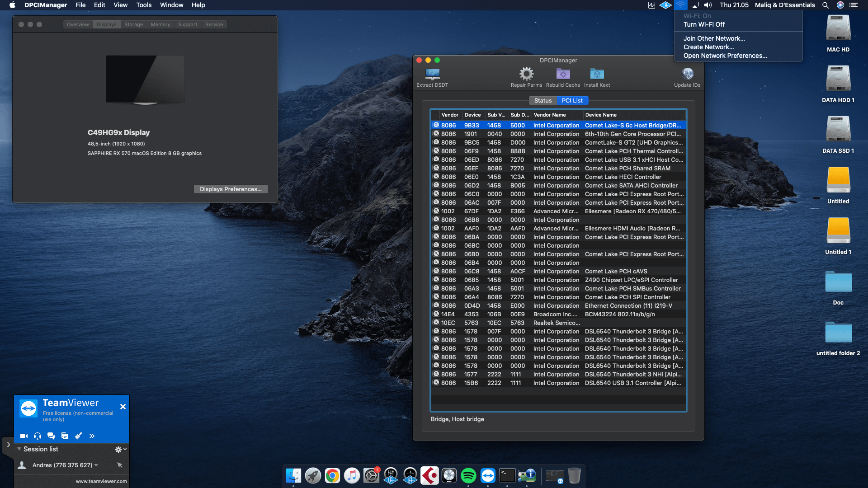Click the TeamViewer file transfer icon
Image resolution: width=868 pixels, height=488 pixels.
(64, 436)
